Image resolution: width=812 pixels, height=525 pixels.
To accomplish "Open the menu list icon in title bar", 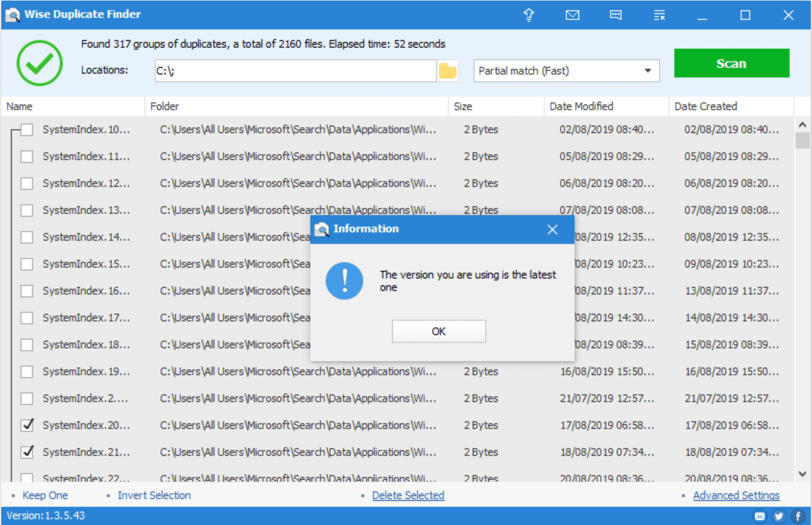I will (x=659, y=15).
